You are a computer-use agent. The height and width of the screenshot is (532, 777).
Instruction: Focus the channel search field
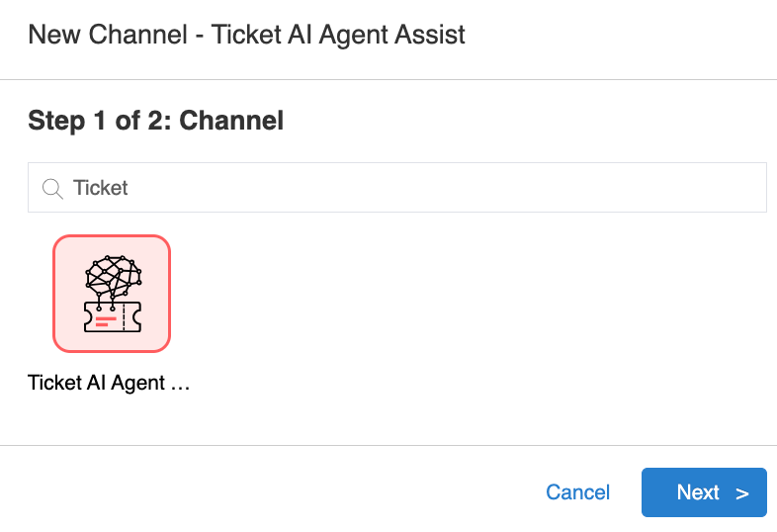pyautogui.click(x=395, y=188)
